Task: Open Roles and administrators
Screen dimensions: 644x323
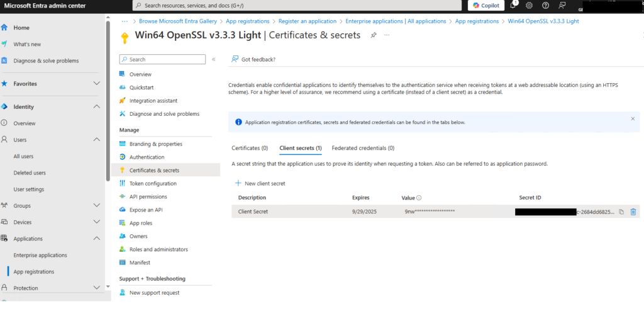Action: [x=158, y=249]
